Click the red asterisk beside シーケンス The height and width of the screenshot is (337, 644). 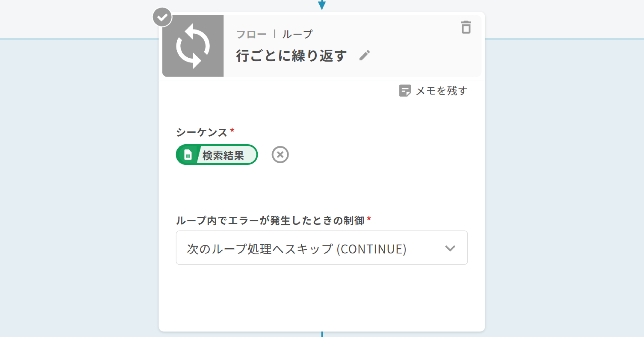tap(232, 130)
